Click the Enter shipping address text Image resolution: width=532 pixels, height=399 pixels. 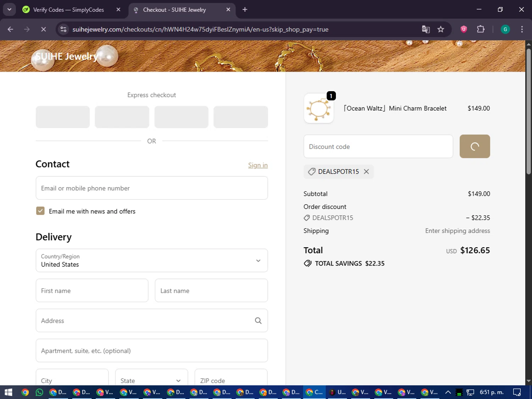[458, 231]
